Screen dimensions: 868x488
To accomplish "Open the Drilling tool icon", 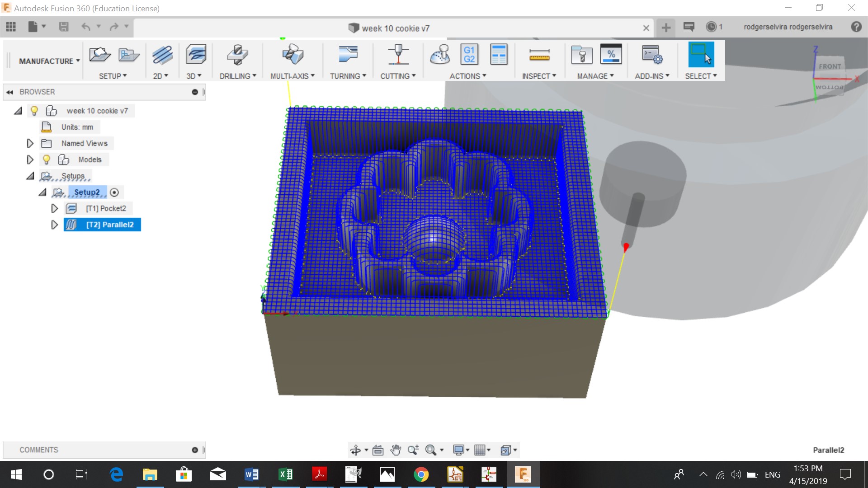I will pos(237,55).
